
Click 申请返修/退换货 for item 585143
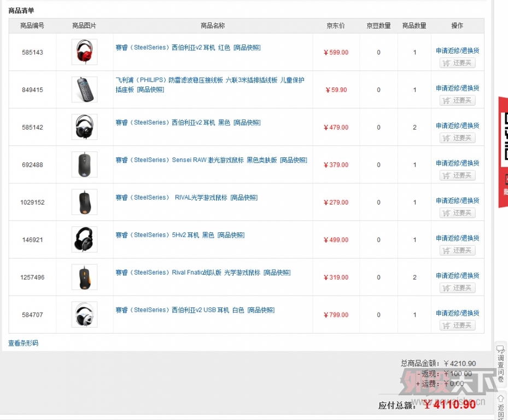point(458,50)
